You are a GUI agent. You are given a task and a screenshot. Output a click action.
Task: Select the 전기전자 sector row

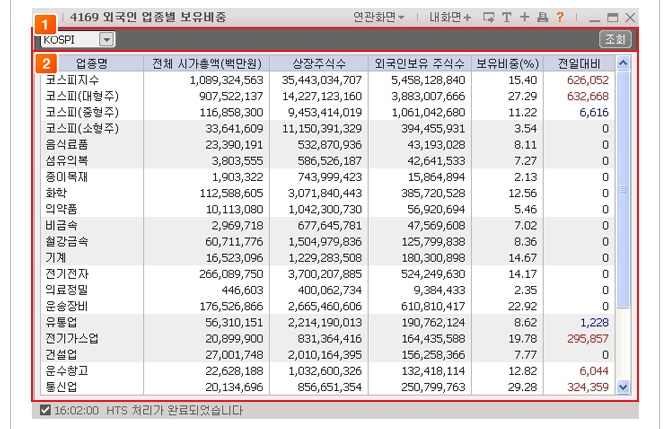[x=67, y=273]
